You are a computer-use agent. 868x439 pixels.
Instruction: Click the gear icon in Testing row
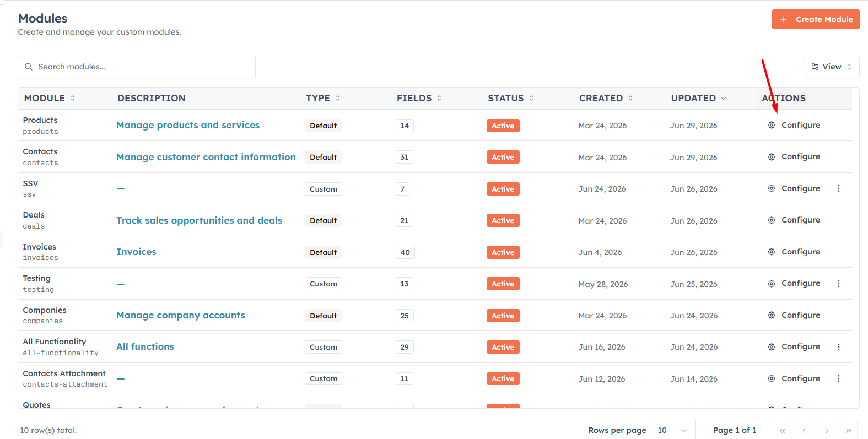(x=772, y=283)
